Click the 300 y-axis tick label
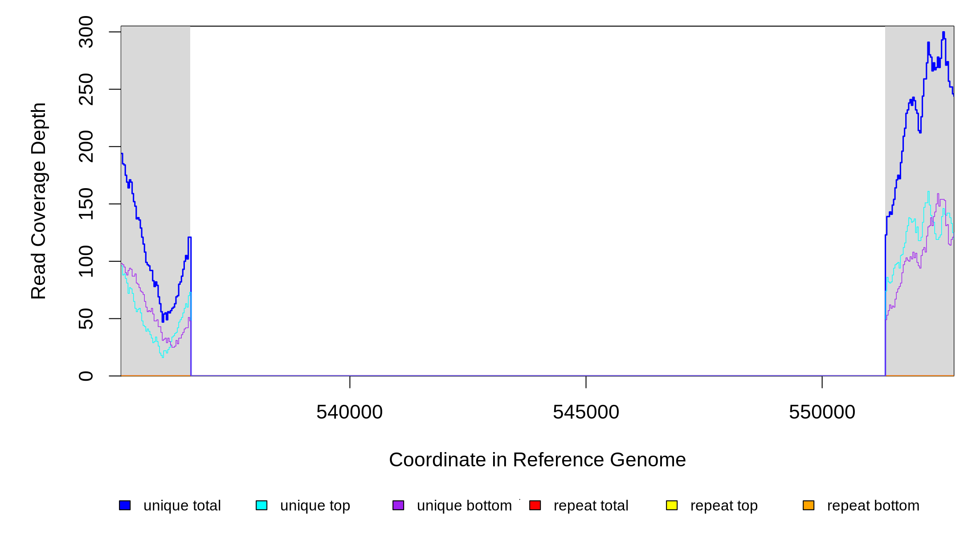980x535 pixels. coord(86,32)
